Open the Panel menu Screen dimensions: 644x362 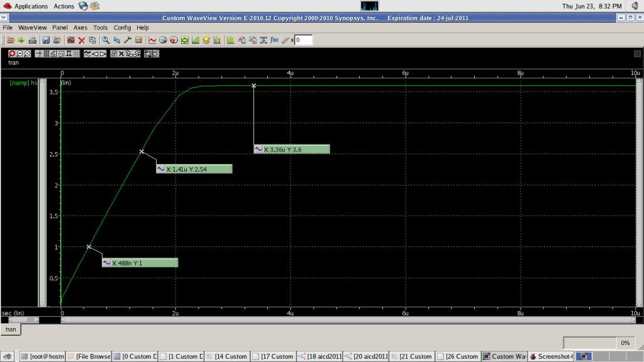click(x=60, y=28)
